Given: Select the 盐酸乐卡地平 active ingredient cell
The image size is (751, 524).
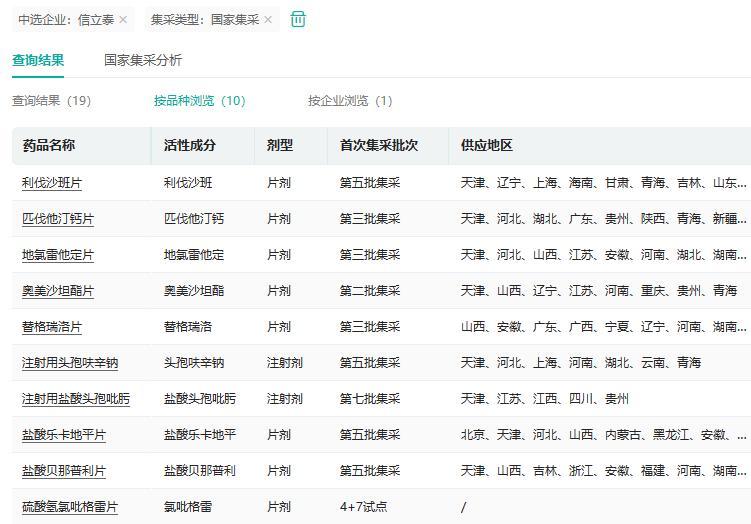Looking at the screenshot, I should (x=200, y=434).
